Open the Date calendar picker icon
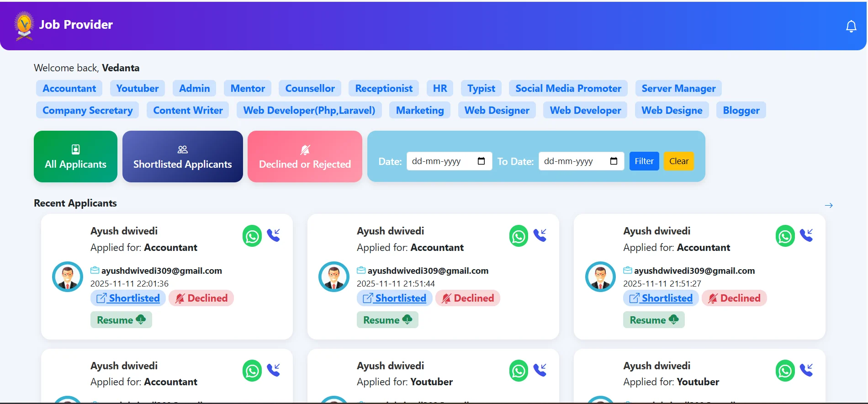The height and width of the screenshot is (404, 868). pos(481,161)
